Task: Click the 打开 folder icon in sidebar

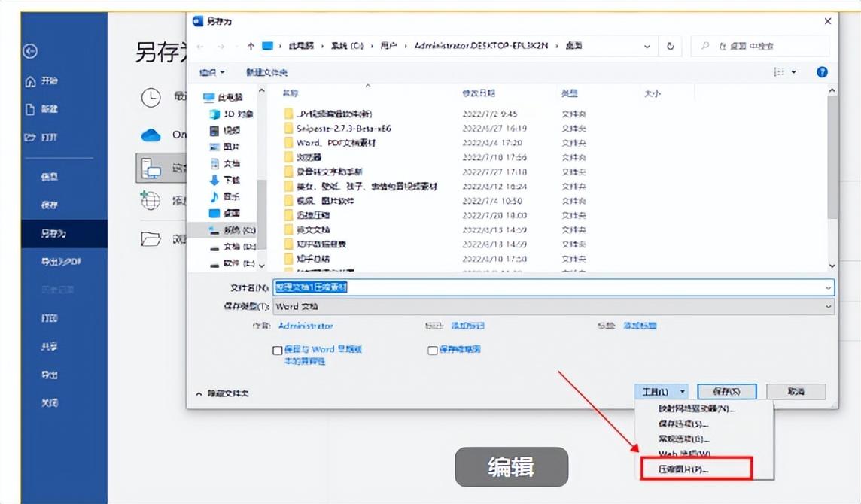Action: (29, 137)
